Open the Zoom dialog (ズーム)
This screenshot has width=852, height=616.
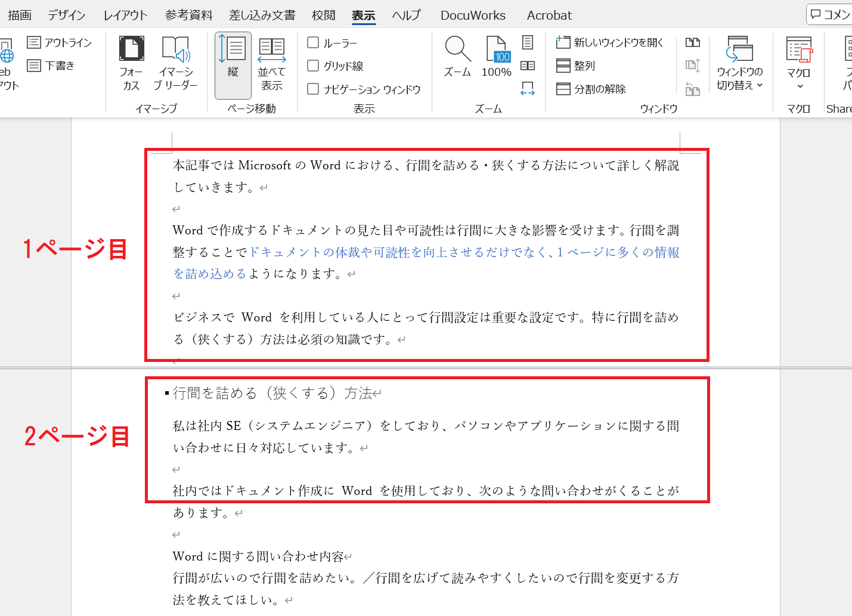pos(458,57)
